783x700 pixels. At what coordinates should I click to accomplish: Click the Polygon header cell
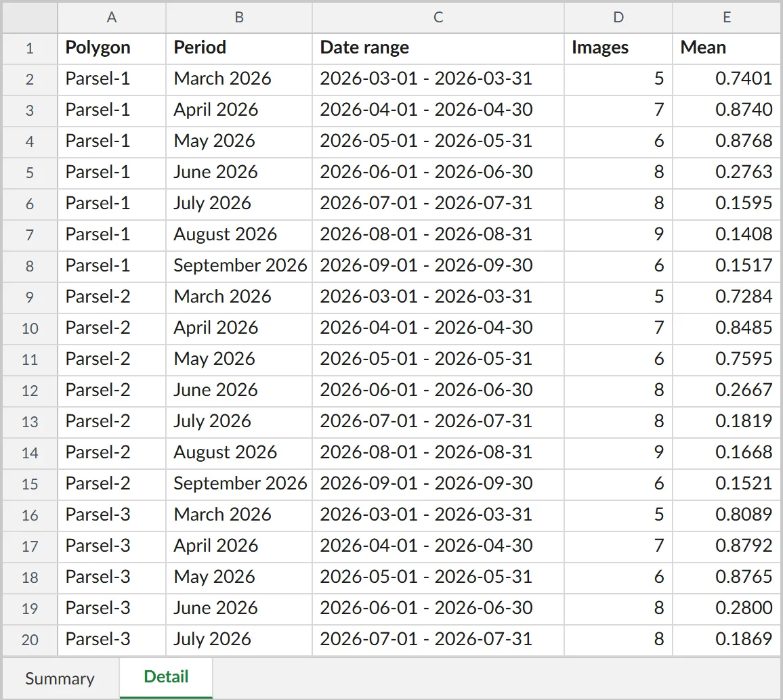click(x=111, y=48)
